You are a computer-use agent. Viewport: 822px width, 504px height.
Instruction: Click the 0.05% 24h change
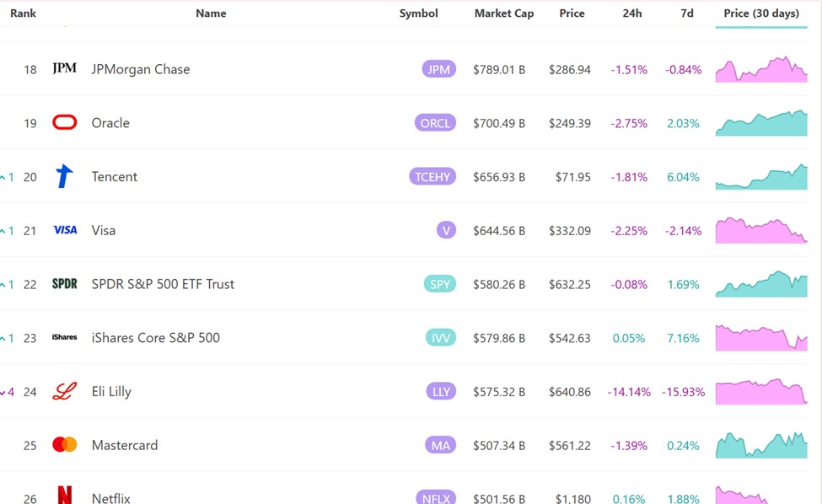pyautogui.click(x=629, y=338)
